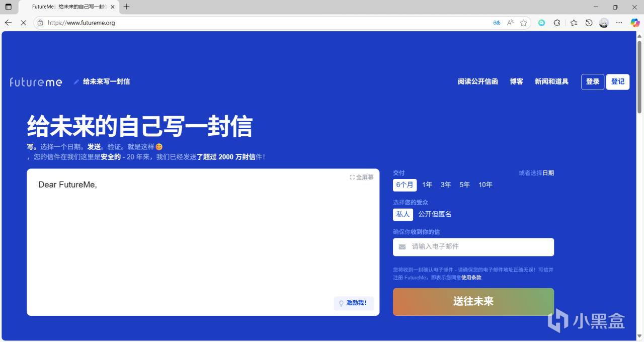644x342 pixels.
Task: Open the green circular extension icon
Action: [542, 23]
